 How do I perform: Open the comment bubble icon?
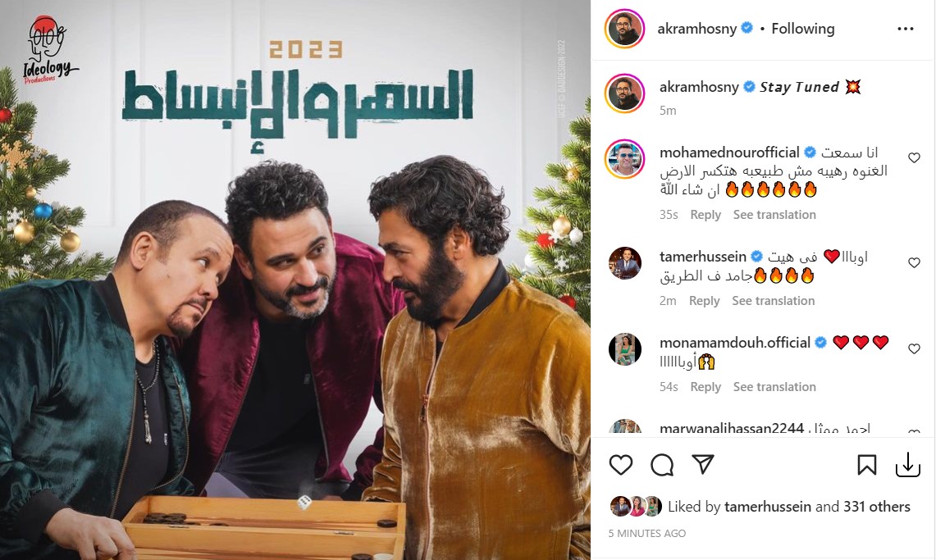click(x=662, y=465)
